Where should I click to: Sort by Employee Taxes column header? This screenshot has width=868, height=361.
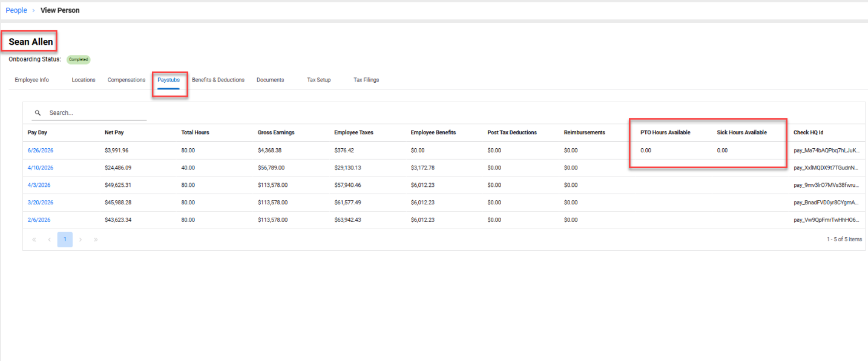pos(354,132)
